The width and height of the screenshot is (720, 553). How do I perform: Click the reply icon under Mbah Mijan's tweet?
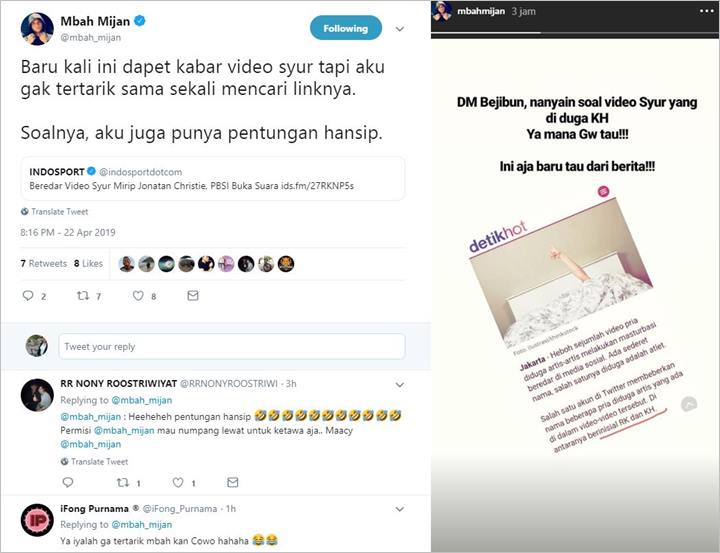tap(28, 295)
